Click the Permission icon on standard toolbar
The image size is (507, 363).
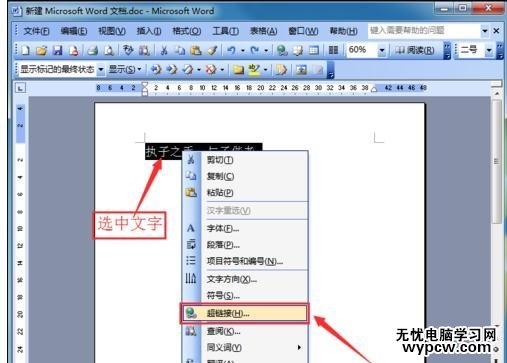click(74, 50)
